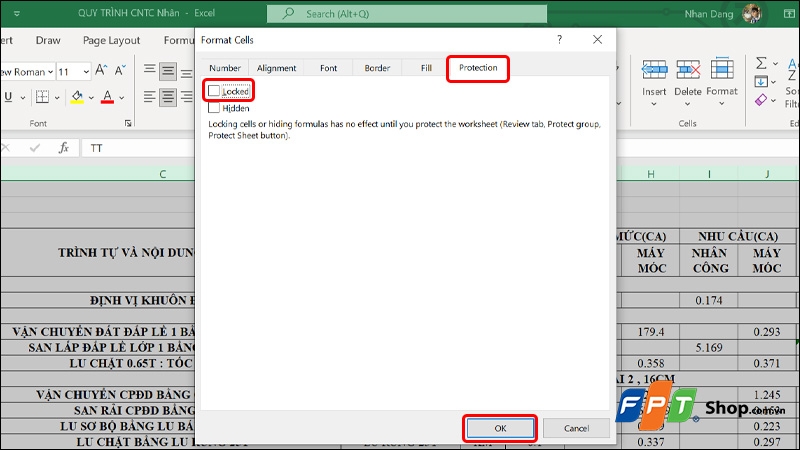The width and height of the screenshot is (800, 450).
Task: Open the font size dropdown
Action: click(86, 72)
